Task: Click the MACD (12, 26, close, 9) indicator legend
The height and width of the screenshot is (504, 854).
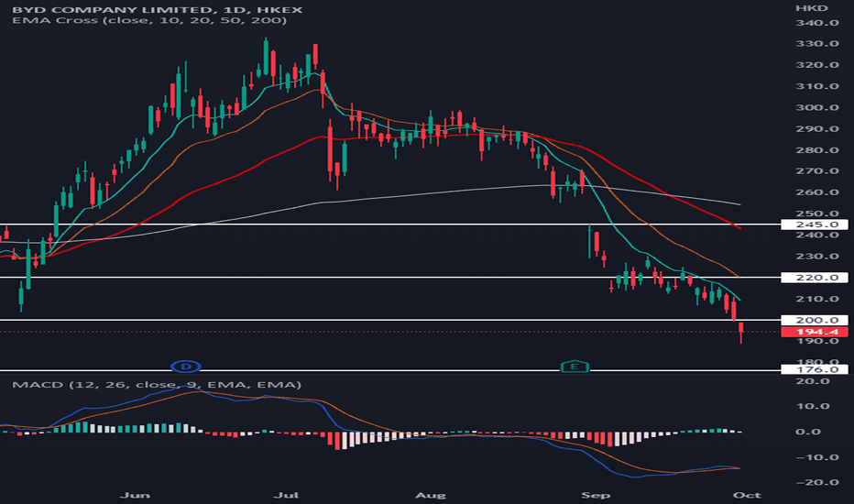Action: tap(157, 385)
